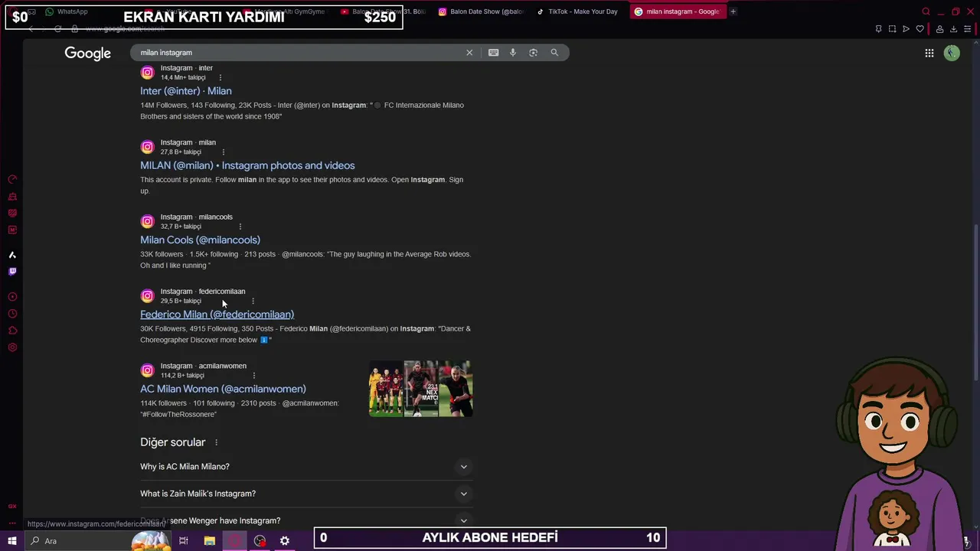Image resolution: width=980 pixels, height=551 pixels.
Task: Select the milan instagram Google tab
Action: click(x=677, y=11)
